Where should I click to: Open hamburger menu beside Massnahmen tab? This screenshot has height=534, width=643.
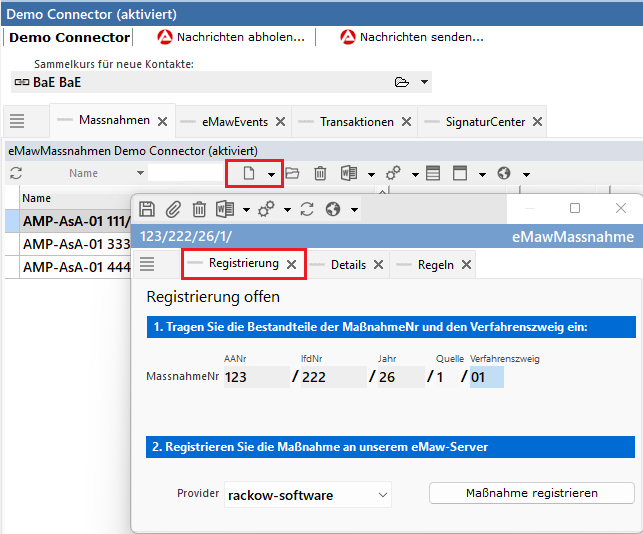17,121
